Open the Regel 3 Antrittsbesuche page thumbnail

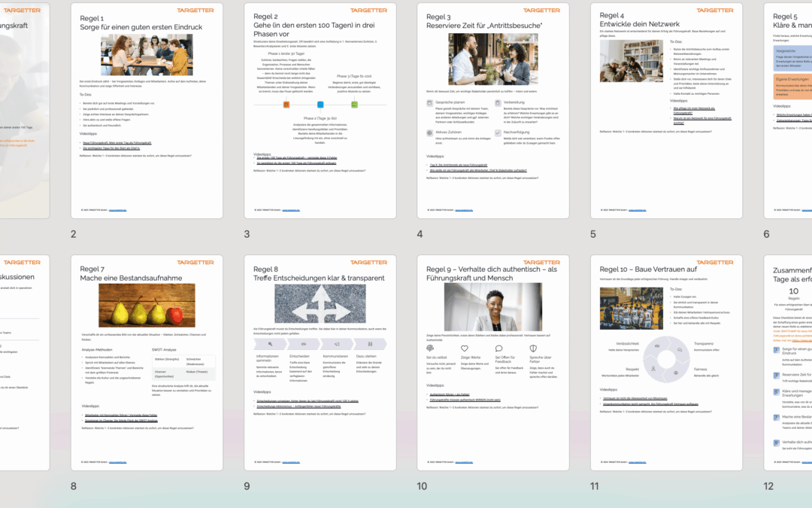click(493, 111)
